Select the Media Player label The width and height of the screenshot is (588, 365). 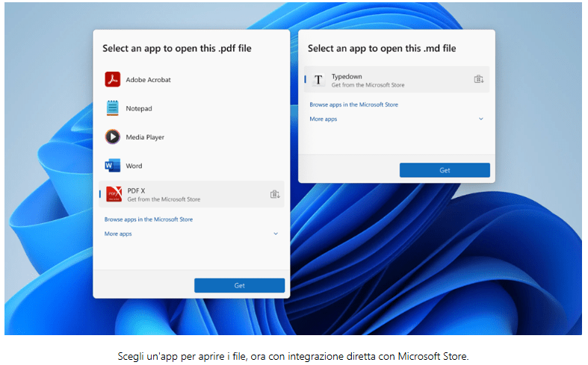click(145, 137)
